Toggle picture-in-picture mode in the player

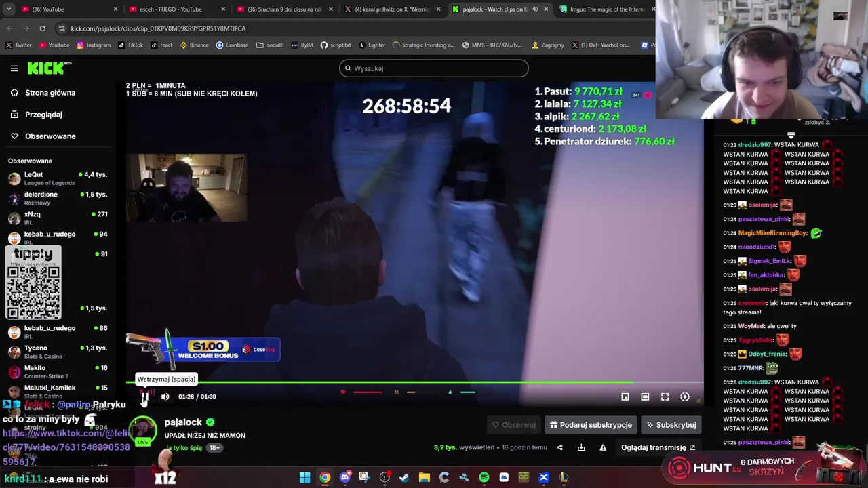pyautogui.click(x=625, y=397)
